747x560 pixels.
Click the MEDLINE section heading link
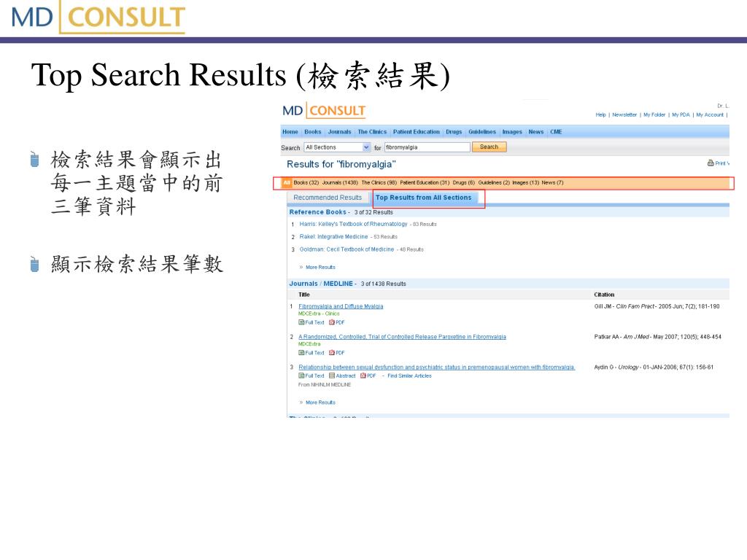tap(338, 284)
